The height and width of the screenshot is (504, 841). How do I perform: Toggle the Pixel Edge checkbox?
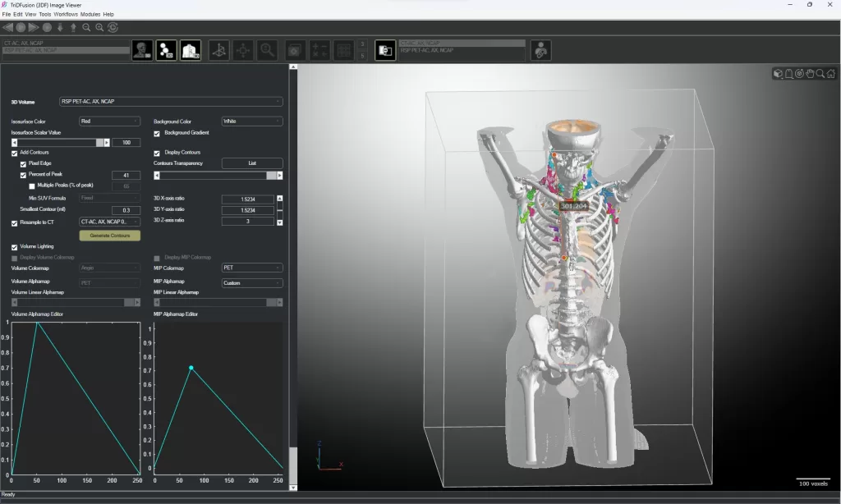23,163
